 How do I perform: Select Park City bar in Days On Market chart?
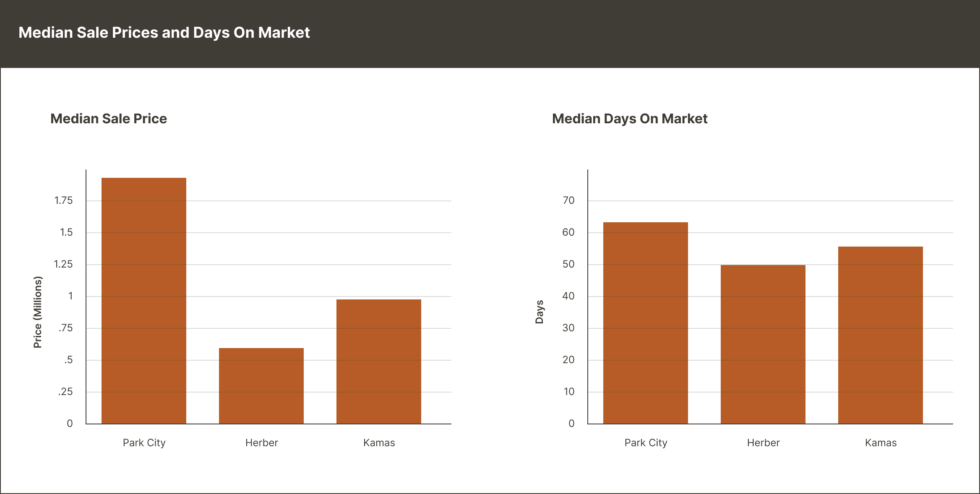[x=646, y=323]
